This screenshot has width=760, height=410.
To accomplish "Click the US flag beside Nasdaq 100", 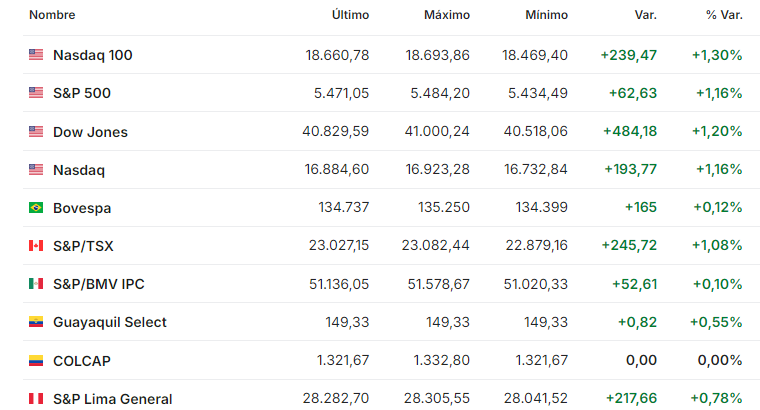I will click(x=36, y=54).
